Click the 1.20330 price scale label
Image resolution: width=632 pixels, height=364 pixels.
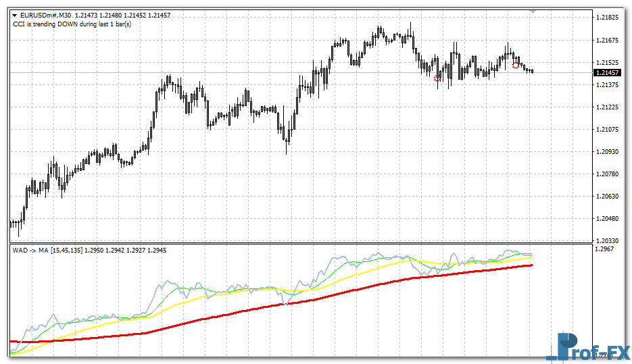pos(608,240)
